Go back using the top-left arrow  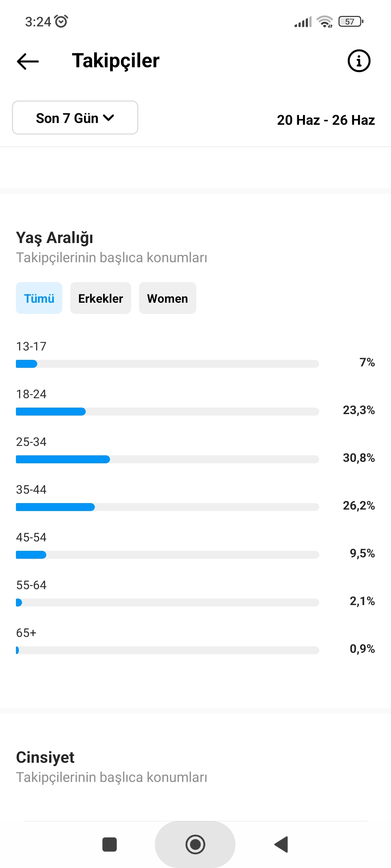[x=28, y=61]
